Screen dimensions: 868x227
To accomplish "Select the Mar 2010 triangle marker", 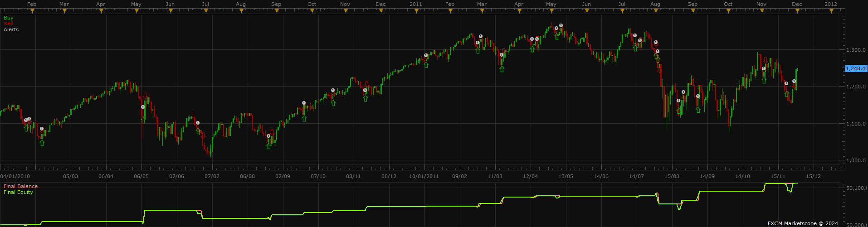I will coord(64,11).
